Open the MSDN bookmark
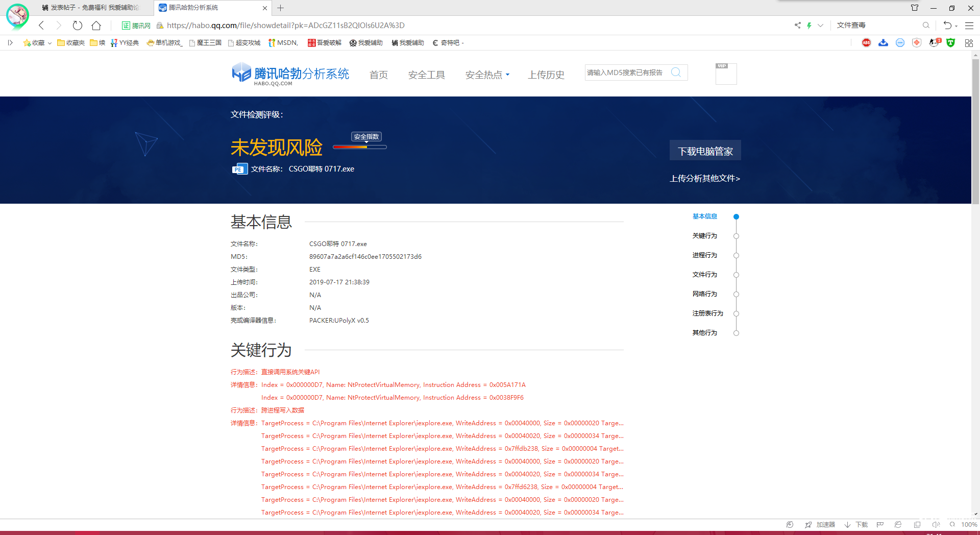Screen dimensions: 980x535 pyautogui.click(x=283, y=43)
